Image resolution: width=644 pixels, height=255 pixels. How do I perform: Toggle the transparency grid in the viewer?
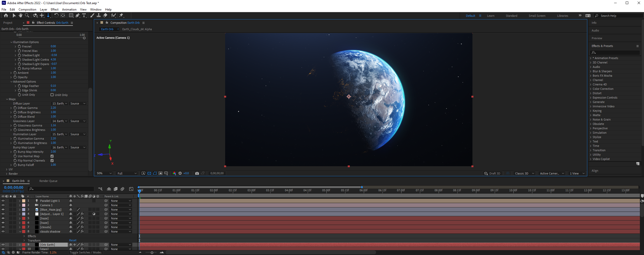coord(149,173)
